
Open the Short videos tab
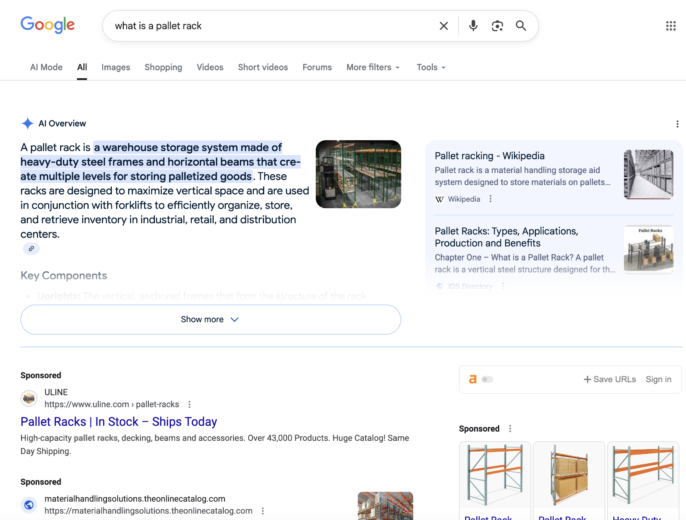pyautogui.click(x=263, y=67)
